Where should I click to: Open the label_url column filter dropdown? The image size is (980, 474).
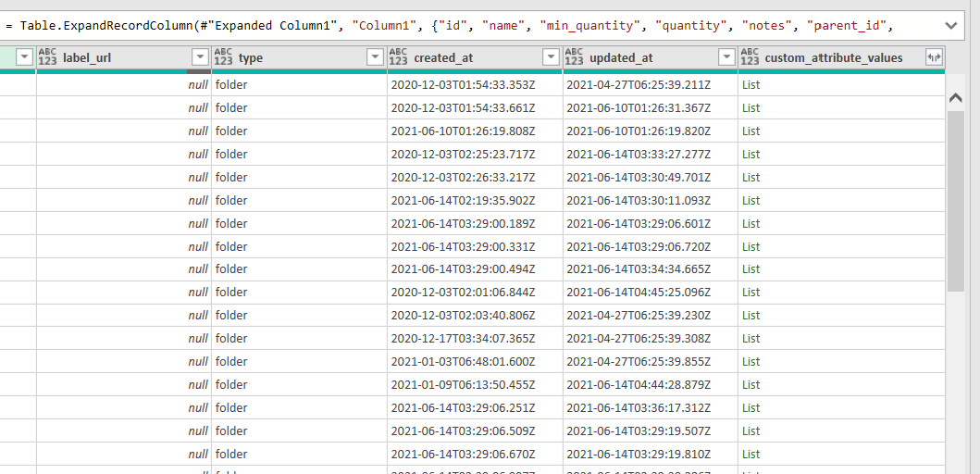pyautogui.click(x=200, y=57)
